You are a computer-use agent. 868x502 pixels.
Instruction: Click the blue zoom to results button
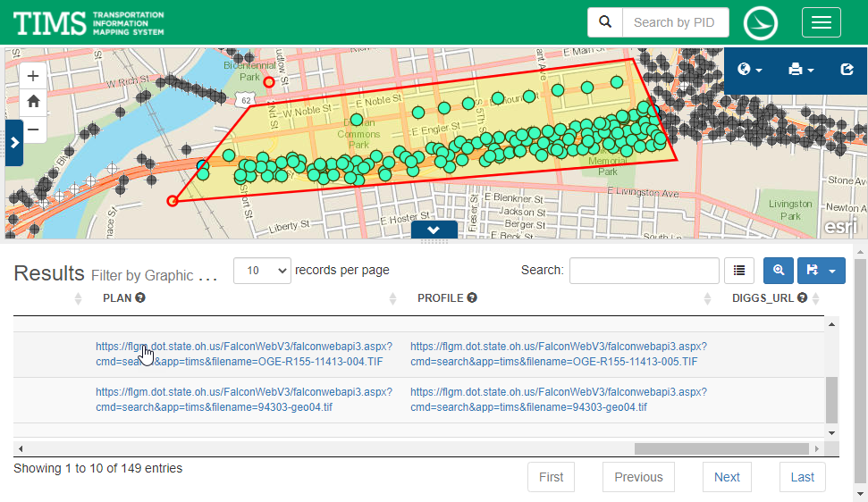[779, 271]
